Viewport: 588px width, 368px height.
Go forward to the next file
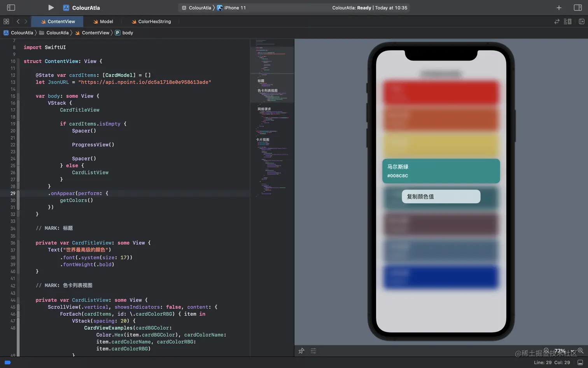point(26,21)
